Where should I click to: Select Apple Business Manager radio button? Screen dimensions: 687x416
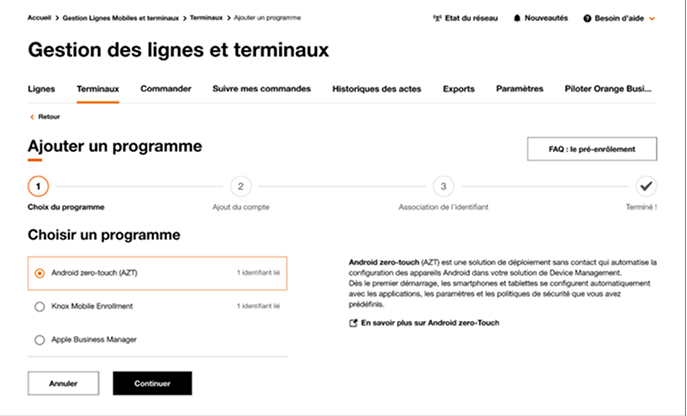39,340
